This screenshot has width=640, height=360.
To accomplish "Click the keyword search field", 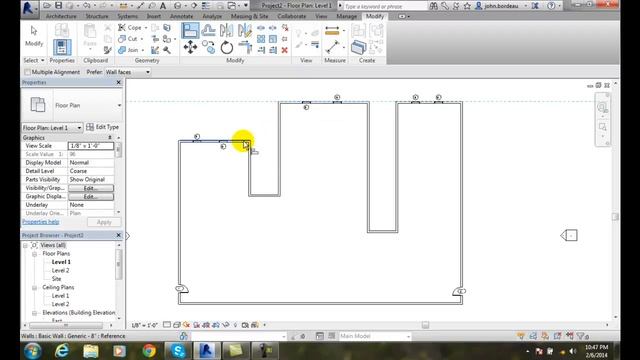I will [384, 6].
